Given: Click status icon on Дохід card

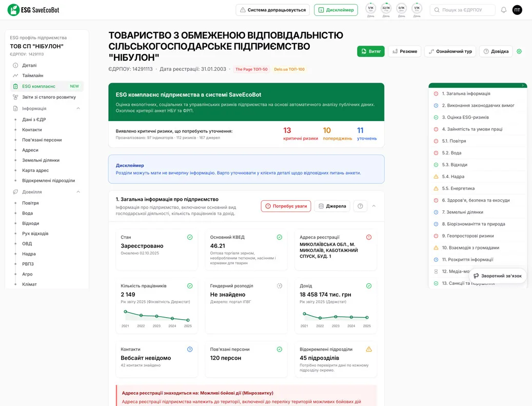Looking at the screenshot, I should coord(369,286).
